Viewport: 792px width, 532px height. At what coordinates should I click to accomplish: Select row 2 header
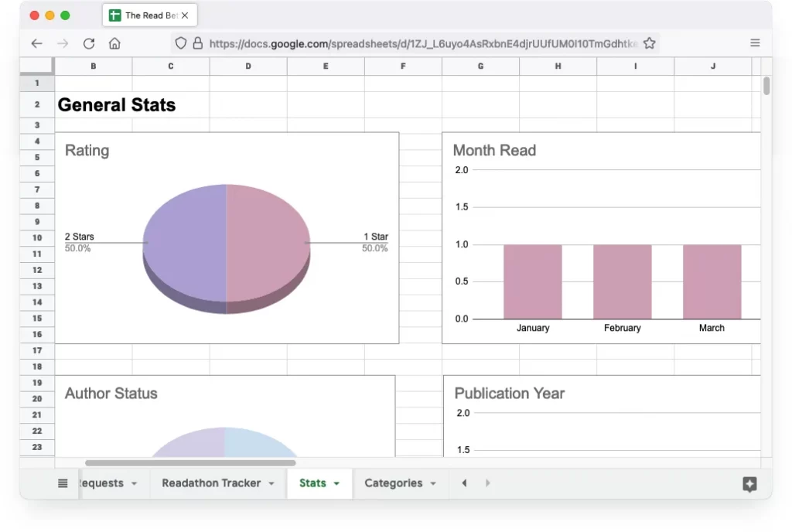[x=37, y=104]
